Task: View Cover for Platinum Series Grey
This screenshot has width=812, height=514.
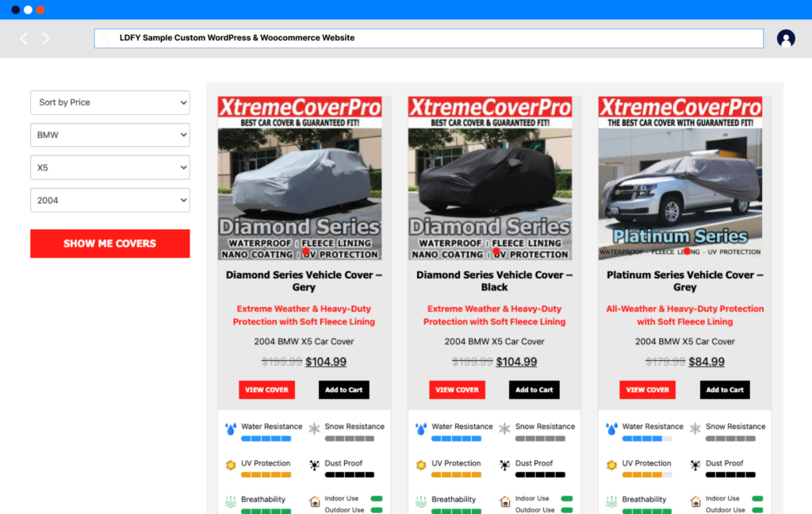Action: pos(648,389)
